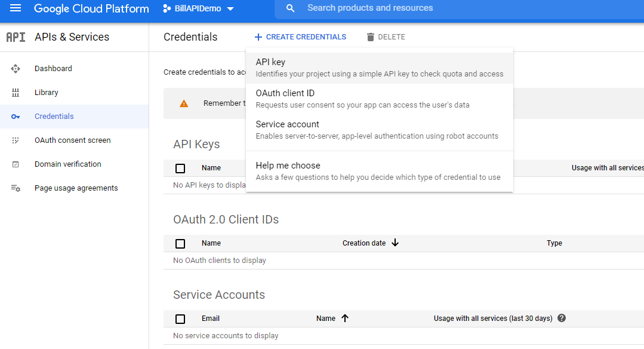Click the search magnifier icon

click(x=291, y=8)
